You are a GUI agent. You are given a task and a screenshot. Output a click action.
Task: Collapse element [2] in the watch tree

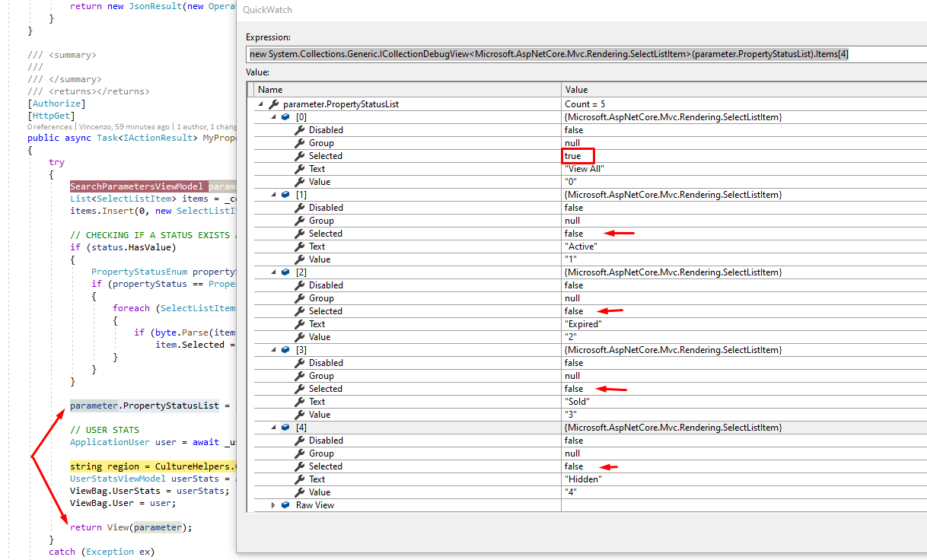point(273,272)
